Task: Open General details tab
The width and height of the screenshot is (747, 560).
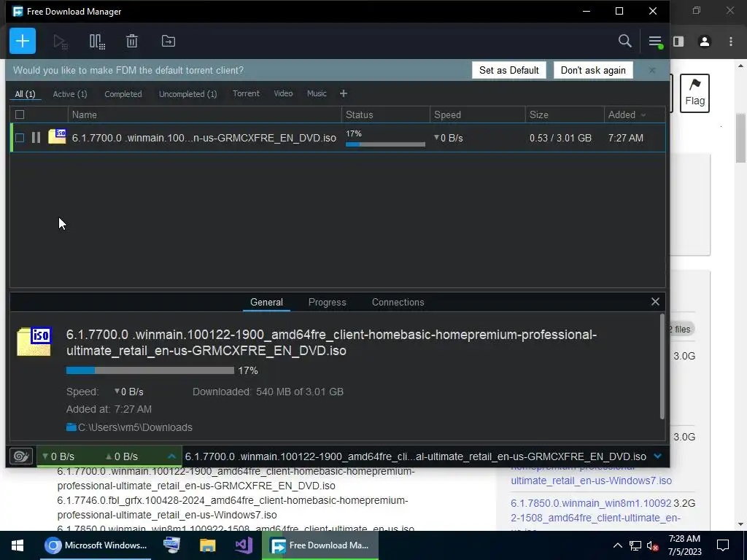Action: click(266, 303)
